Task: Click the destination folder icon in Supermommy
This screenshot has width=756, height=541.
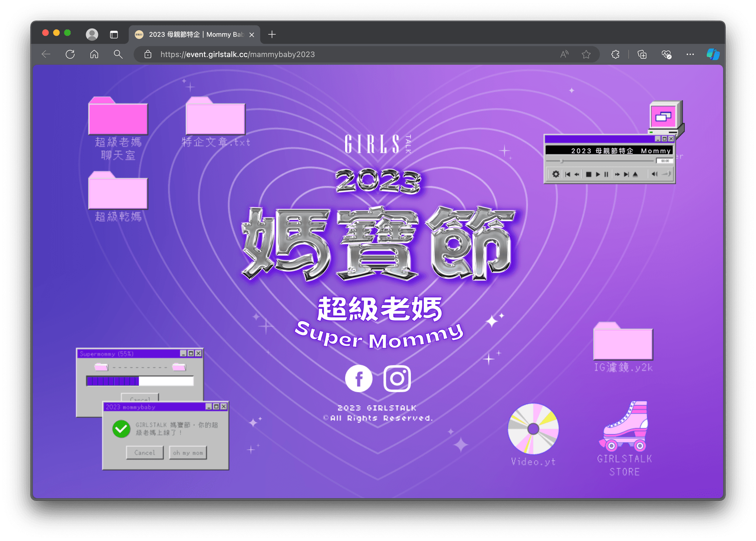Action: pyautogui.click(x=179, y=367)
